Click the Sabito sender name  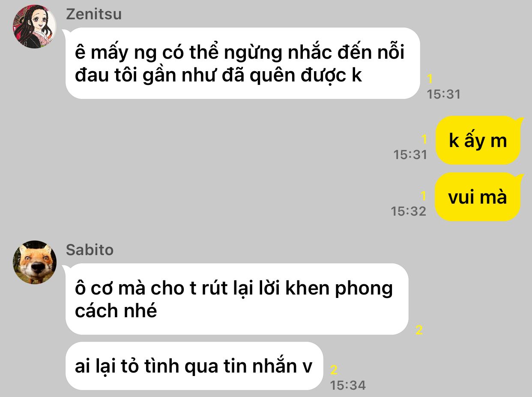90,250
